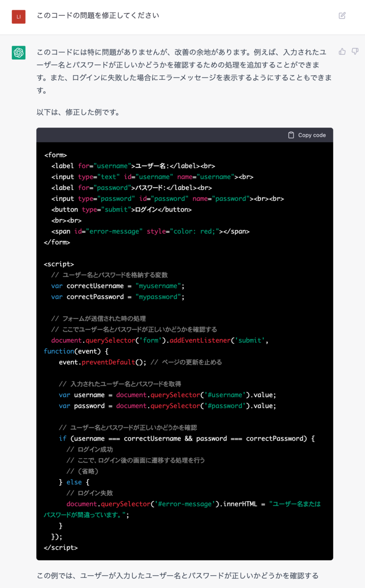Click the addEventListener('submit' code line
Viewport: 365px width, 588px height.
160,340
